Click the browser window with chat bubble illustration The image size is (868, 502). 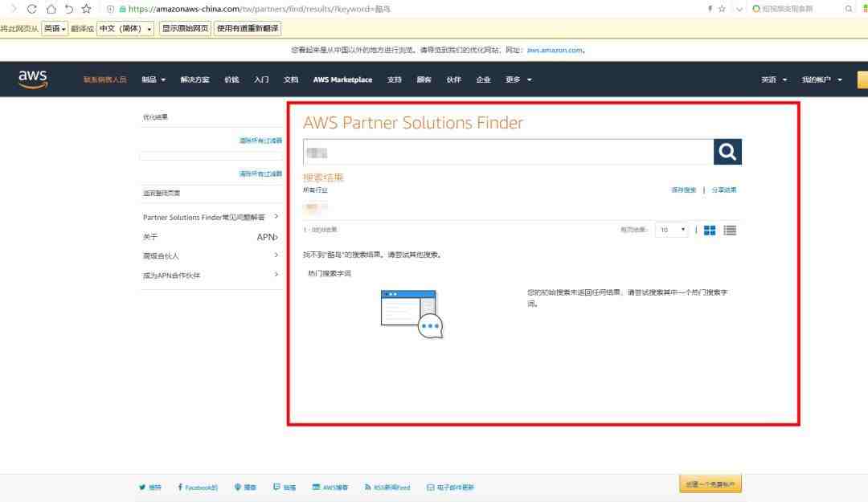point(411,314)
